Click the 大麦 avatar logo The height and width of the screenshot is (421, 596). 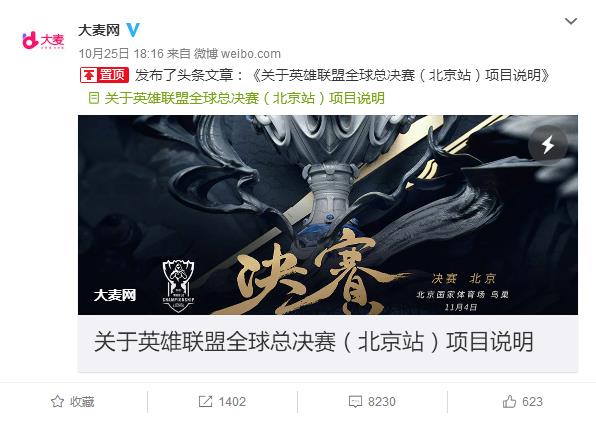tap(43, 40)
